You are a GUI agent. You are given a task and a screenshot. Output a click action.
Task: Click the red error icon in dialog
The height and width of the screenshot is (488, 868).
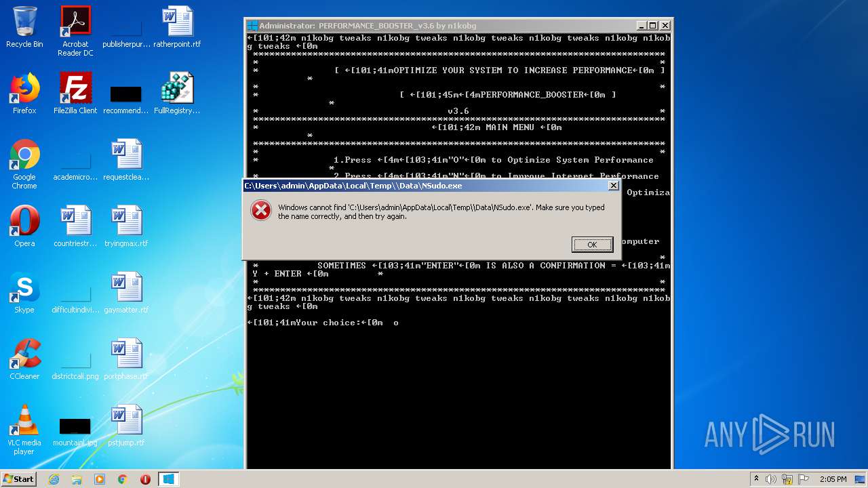tap(261, 211)
